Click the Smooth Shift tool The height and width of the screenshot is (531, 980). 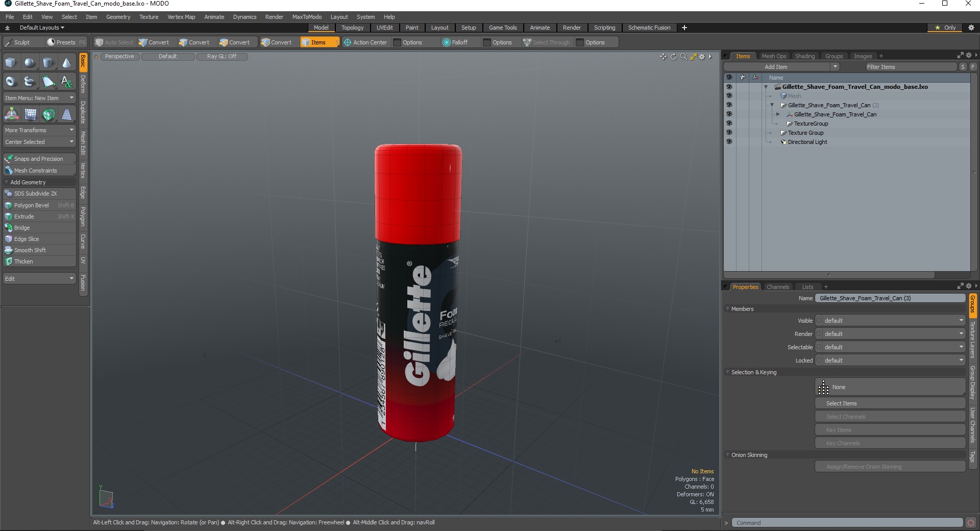point(40,250)
